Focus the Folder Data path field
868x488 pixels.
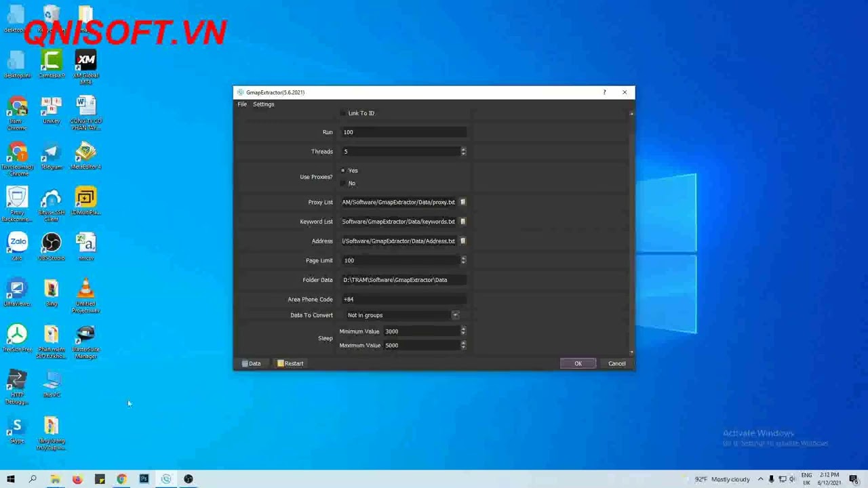403,280
